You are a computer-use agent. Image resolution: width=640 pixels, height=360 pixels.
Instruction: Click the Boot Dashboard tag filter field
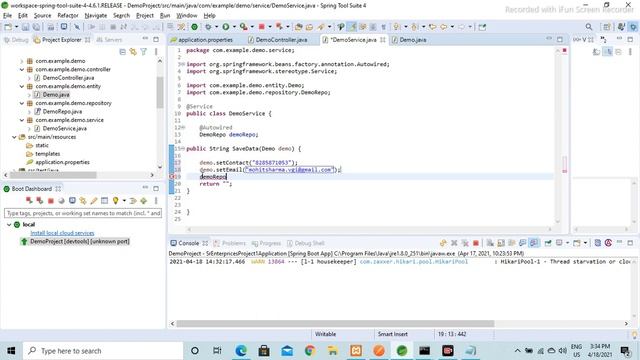(83, 213)
